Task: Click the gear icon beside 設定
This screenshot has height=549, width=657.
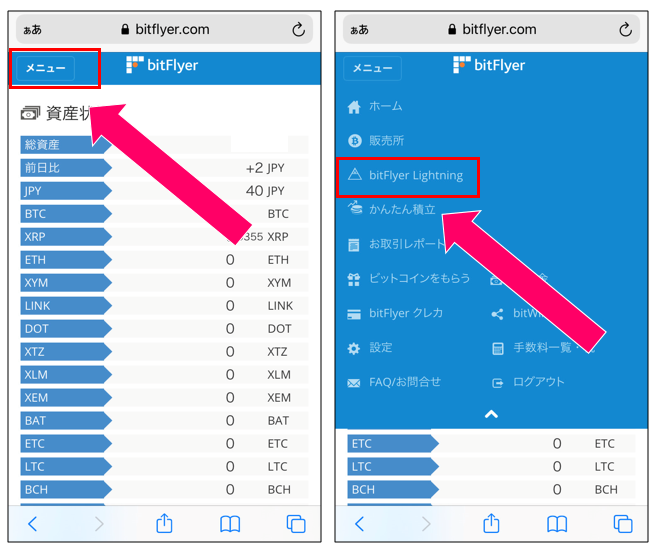Action: [354, 348]
